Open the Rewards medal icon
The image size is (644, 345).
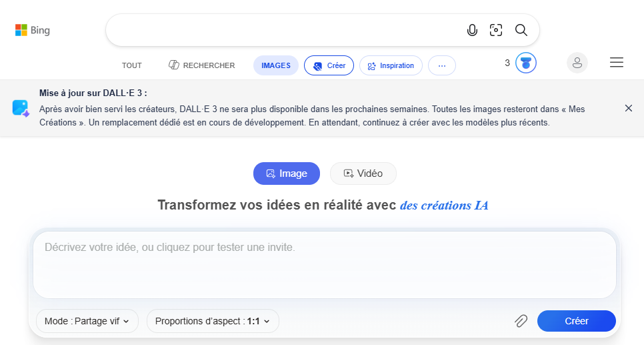(x=526, y=63)
